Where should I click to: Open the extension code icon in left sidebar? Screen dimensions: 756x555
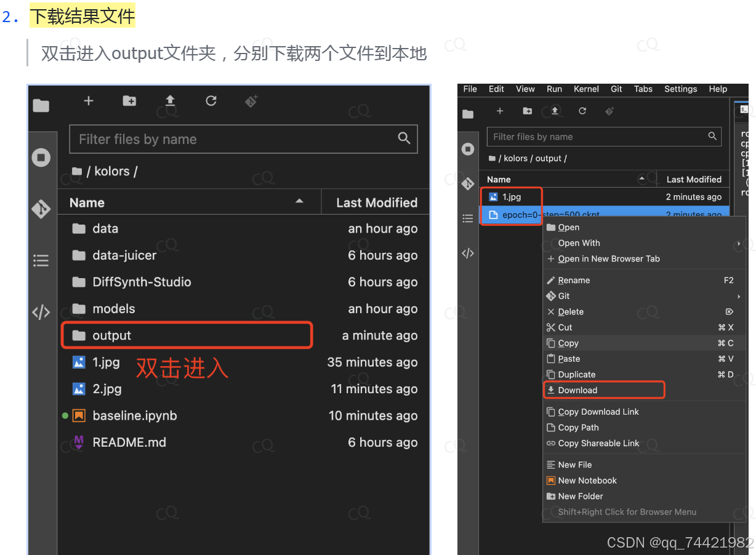[41, 313]
